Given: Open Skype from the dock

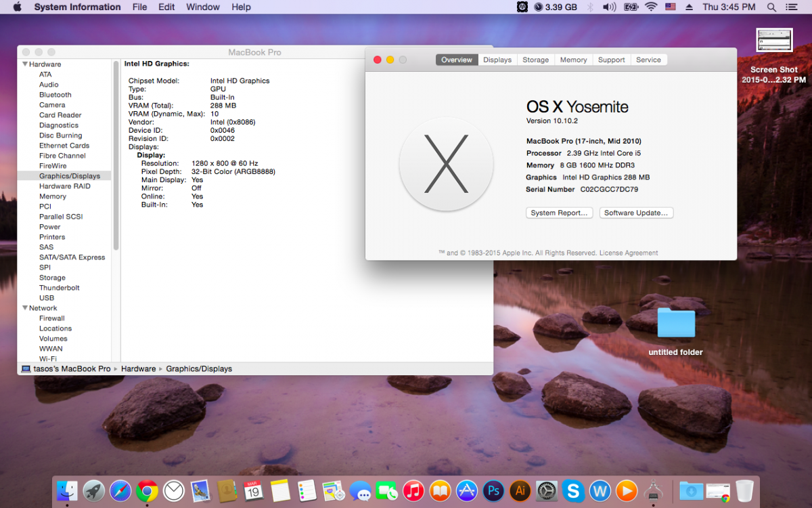Looking at the screenshot, I should coord(573,490).
